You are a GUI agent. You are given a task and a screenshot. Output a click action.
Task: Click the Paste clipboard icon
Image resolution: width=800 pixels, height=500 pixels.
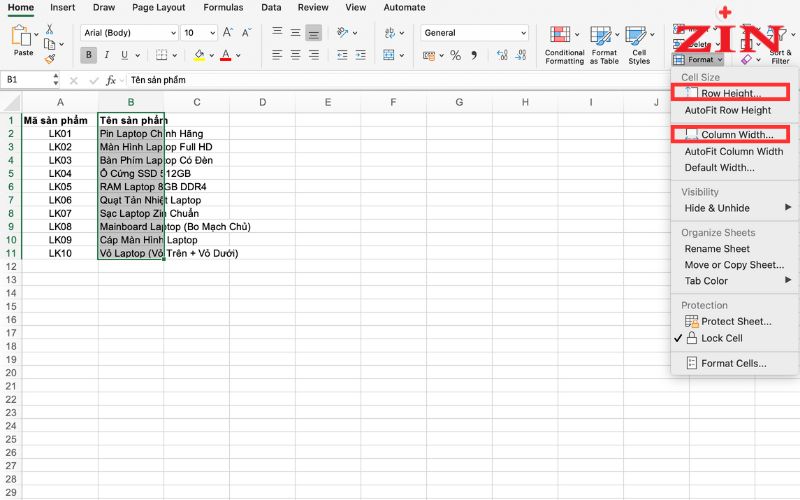(21, 36)
